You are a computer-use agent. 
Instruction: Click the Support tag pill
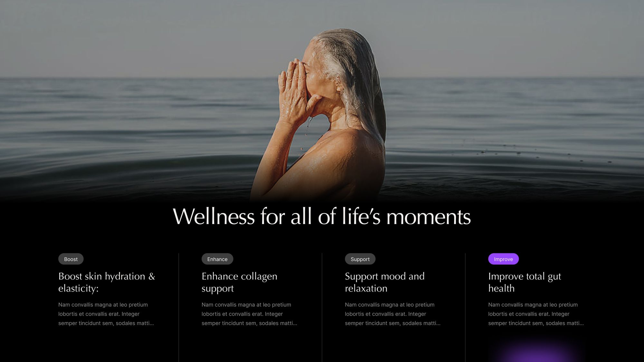click(x=360, y=259)
